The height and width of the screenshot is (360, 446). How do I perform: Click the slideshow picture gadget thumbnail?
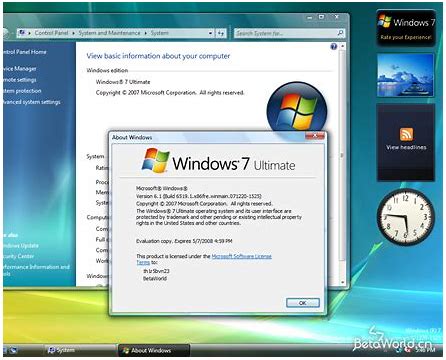coord(406,76)
